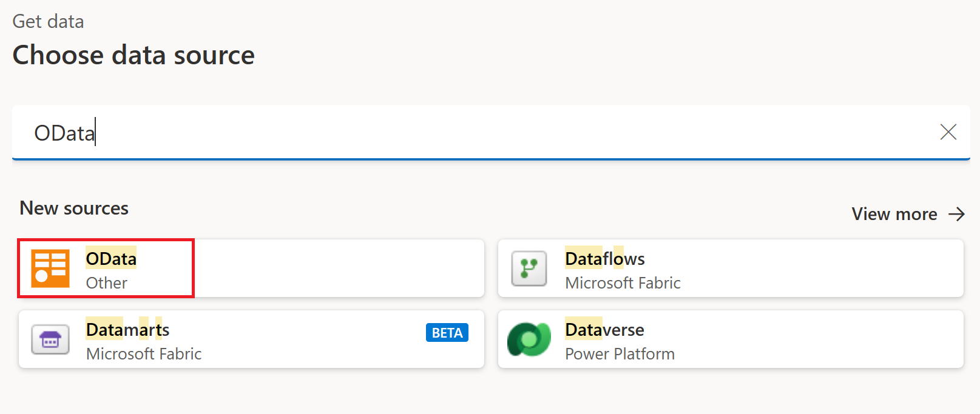Click the Other label under OData
Viewport: 980px width, 414px height.
(x=106, y=282)
